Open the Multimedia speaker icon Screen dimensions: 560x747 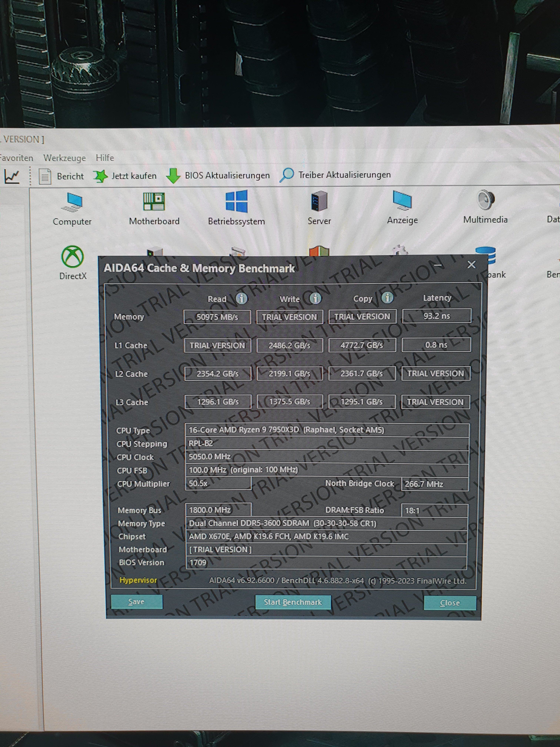click(486, 200)
